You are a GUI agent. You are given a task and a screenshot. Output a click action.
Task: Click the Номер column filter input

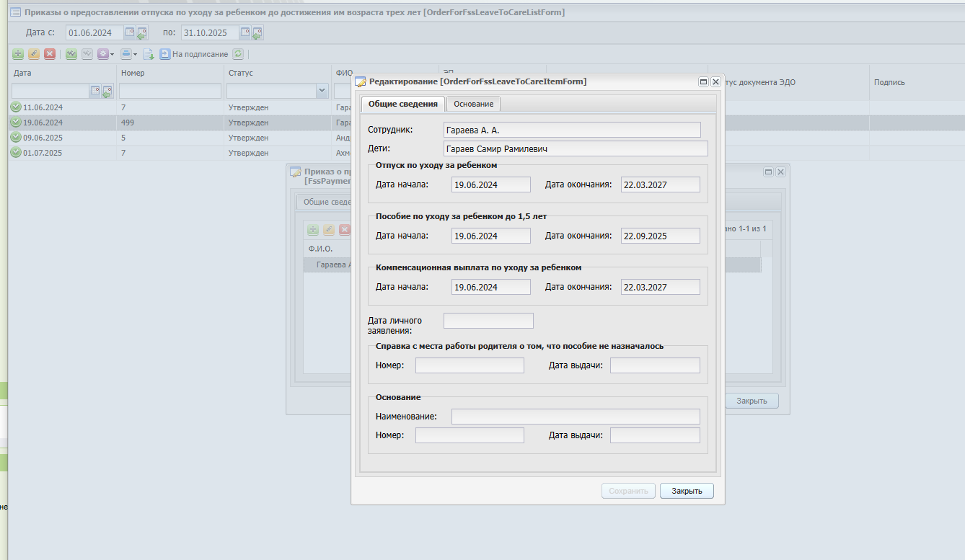170,91
